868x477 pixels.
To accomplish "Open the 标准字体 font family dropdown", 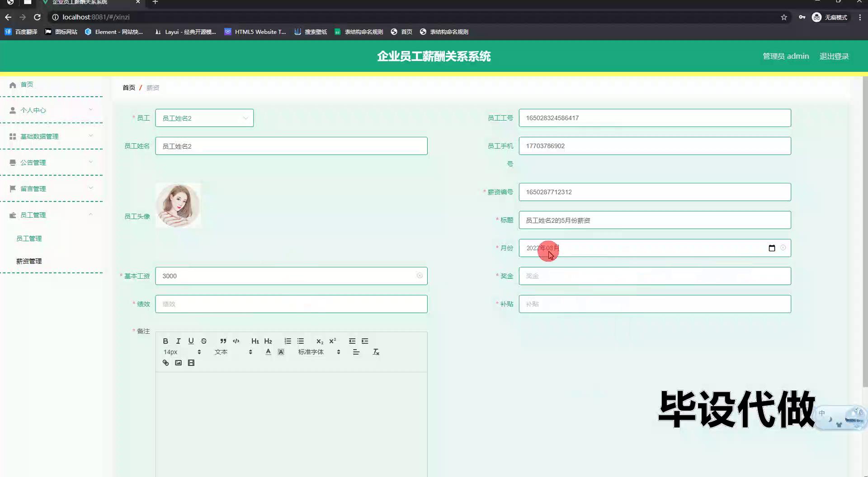I will (319, 352).
